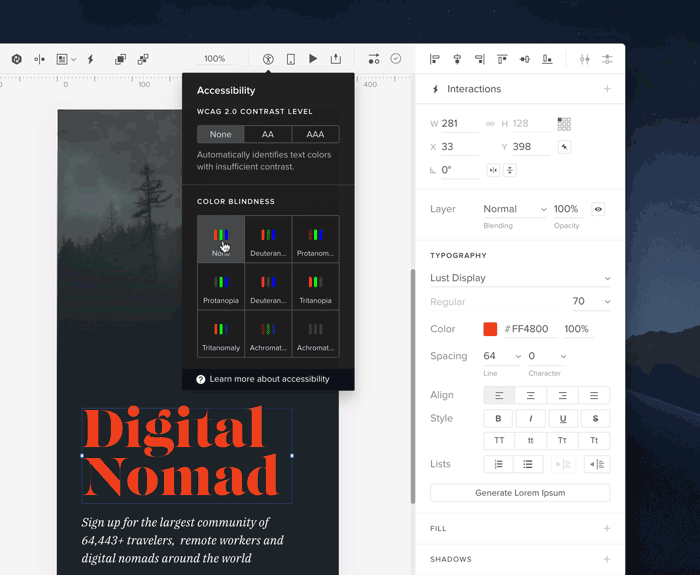Select None contrast level
This screenshot has height=575, width=700.
221,134
